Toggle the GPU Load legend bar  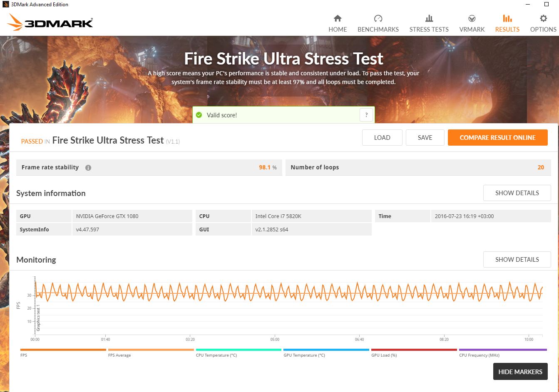[414, 350]
